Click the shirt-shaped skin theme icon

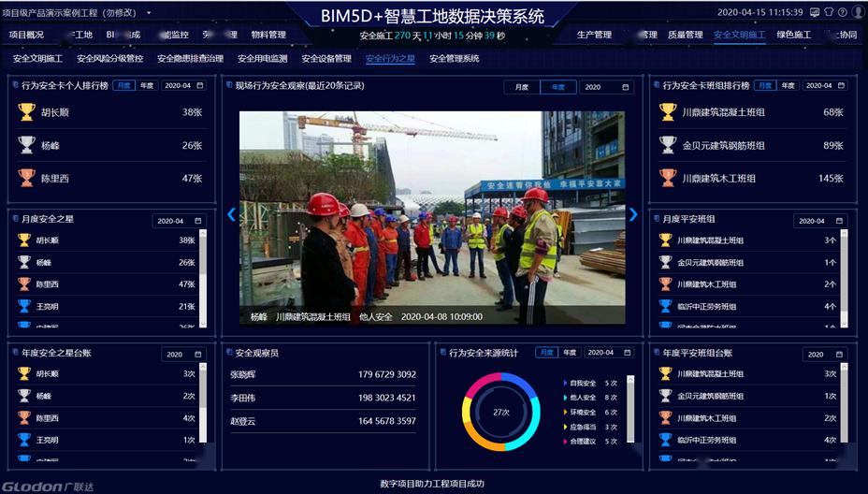829,12
